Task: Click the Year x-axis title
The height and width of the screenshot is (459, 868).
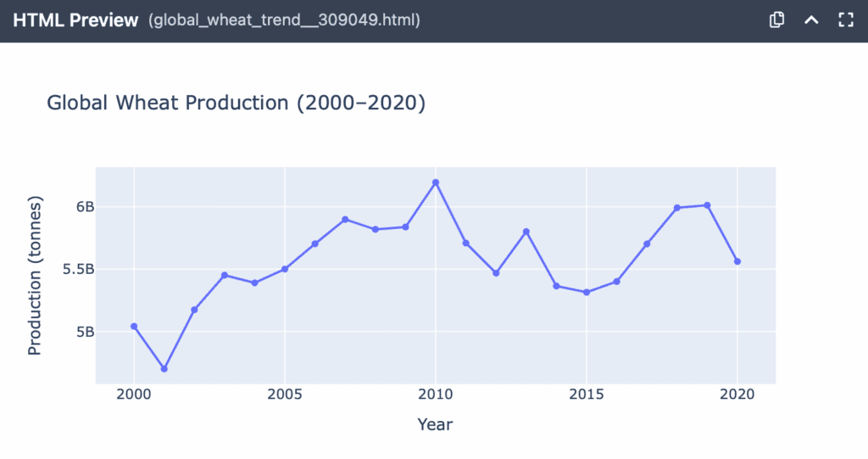Action: coord(435,424)
